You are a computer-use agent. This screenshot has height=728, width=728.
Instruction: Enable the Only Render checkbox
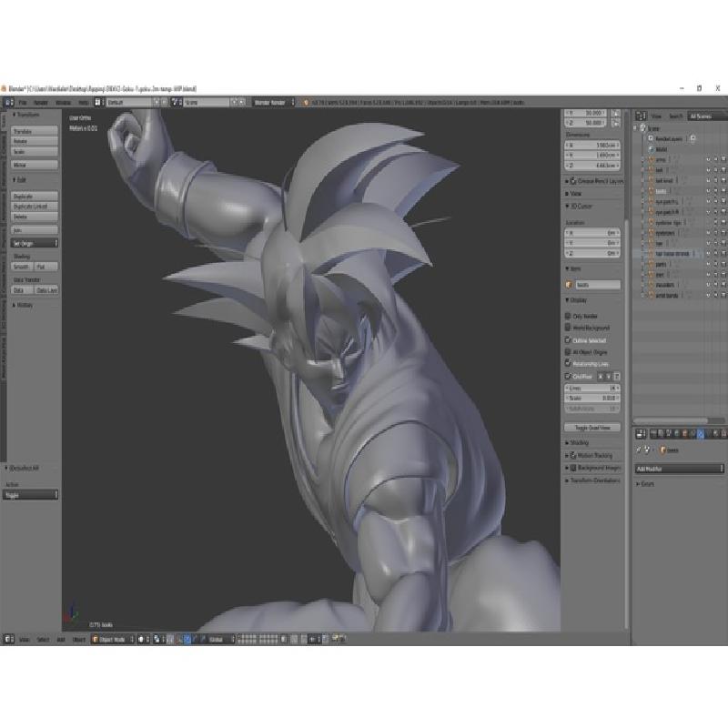pyautogui.click(x=568, y=316)
